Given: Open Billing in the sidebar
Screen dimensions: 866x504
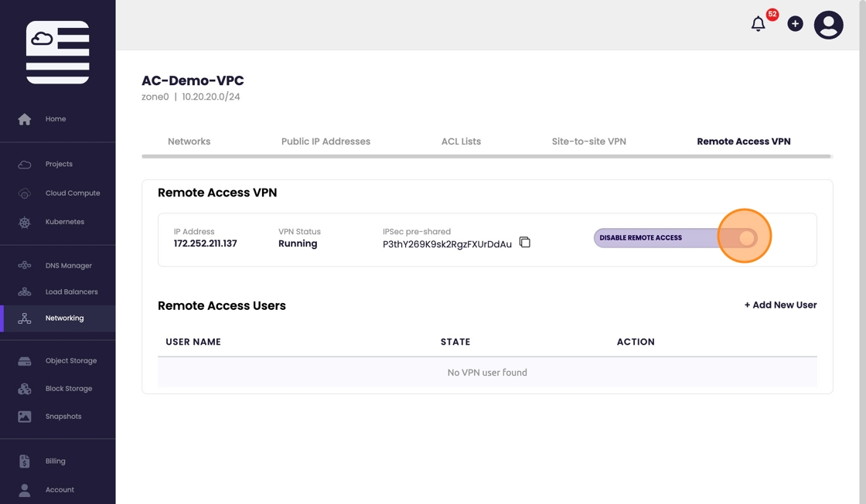Looking at the screenshot, I should click(55, 461).
